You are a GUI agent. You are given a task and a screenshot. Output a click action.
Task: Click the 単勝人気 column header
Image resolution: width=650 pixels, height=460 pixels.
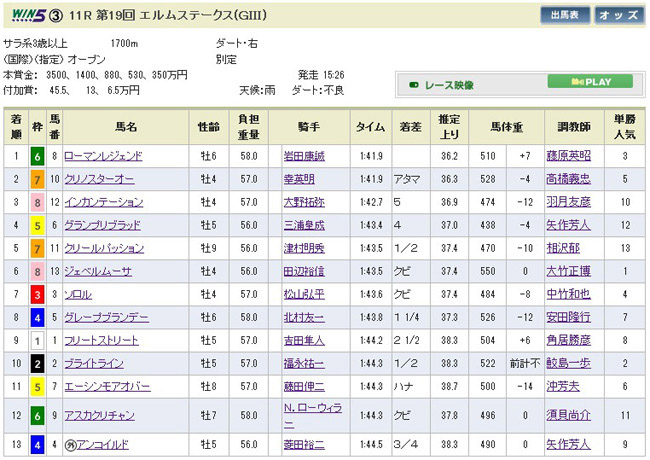tap(624, 127)
